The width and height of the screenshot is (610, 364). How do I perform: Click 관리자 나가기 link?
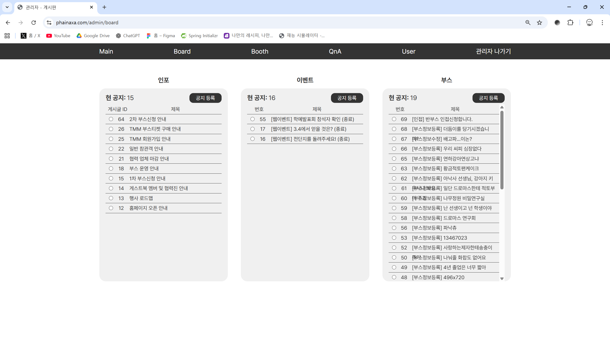pos(493,51)
